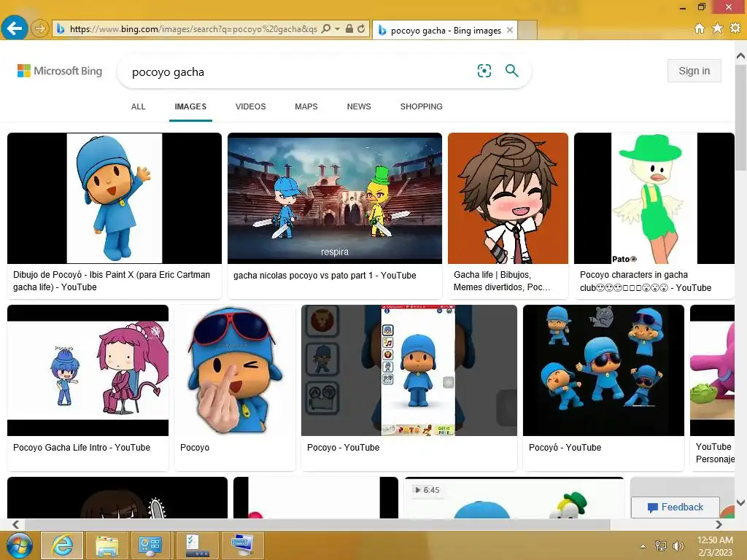The image size is (747, 560).
Task: Click the IE back navigation arrow
Action: click(15, 28)
